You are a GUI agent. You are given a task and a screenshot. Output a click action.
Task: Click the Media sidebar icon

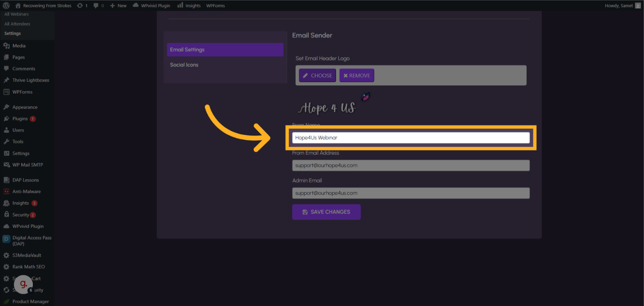6,46
